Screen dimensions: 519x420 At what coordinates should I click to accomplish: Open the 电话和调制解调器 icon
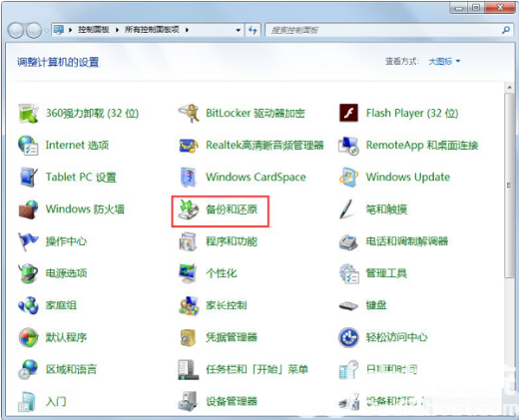pos(348,241)
